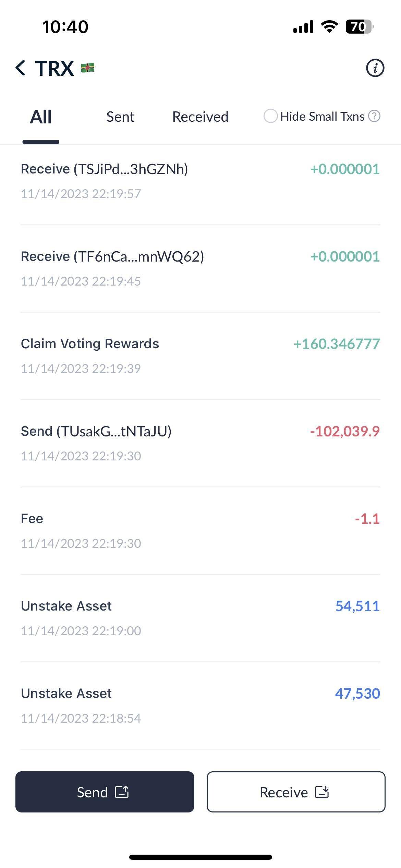Open Receive from TF6nCa...mnWQ62 transaction

coord(200,268)
